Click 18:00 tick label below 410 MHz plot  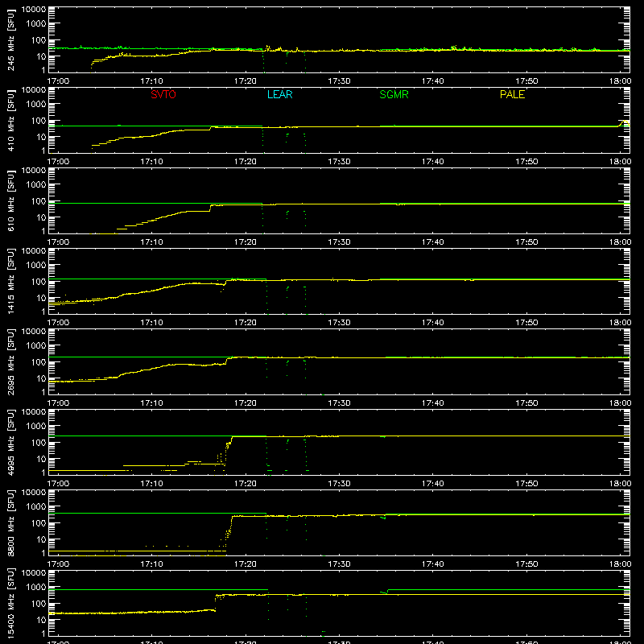[620, 162]
